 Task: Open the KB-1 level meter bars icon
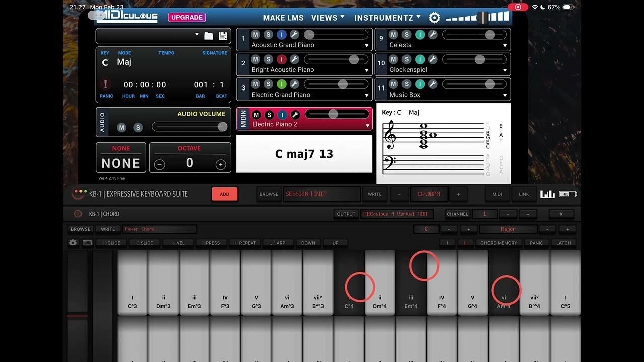(x=547, y=194)
